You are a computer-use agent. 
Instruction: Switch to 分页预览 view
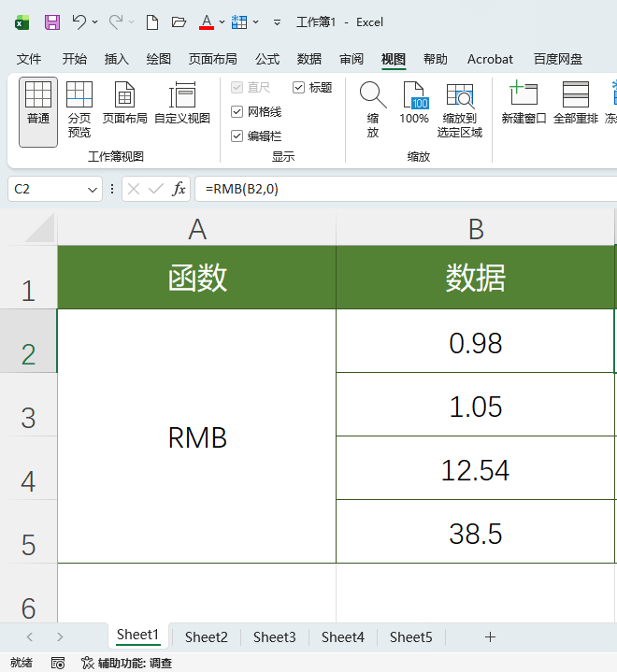click(79, 109)
